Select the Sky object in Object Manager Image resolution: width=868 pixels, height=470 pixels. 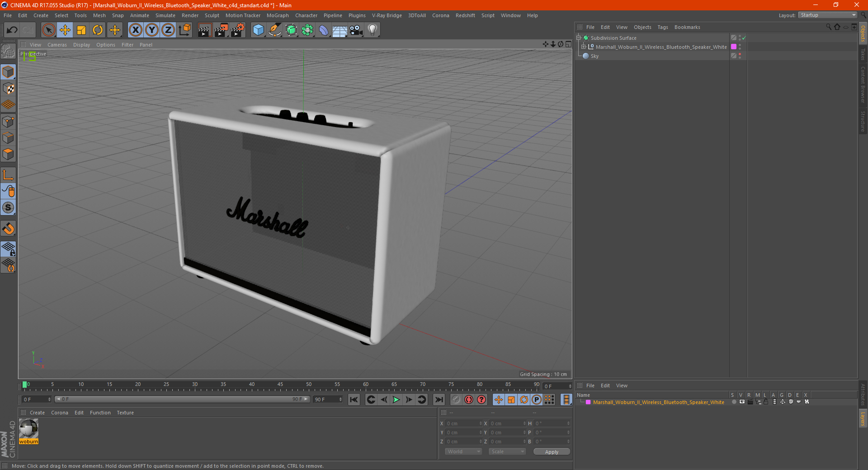coord(594,56)
